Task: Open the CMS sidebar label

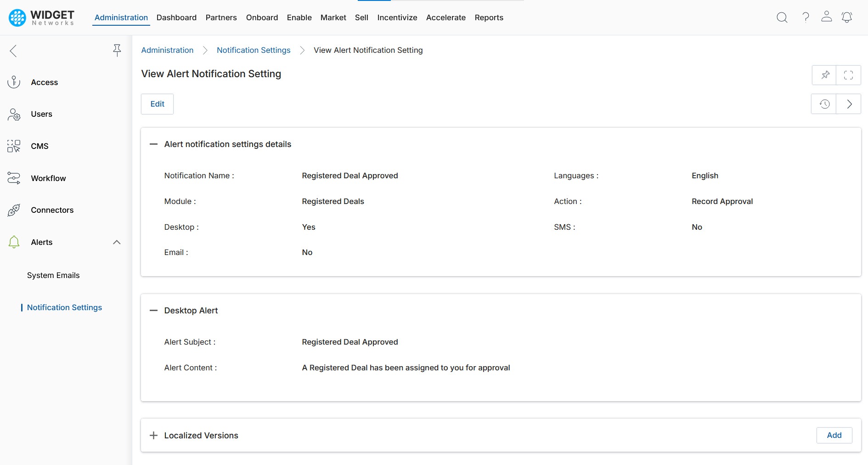Action: coord(39,146)
